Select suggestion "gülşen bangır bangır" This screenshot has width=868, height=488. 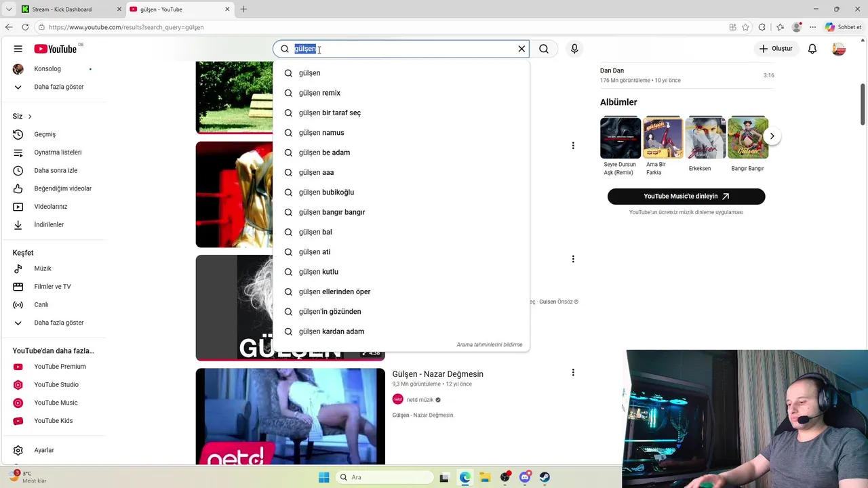(401, 212)
